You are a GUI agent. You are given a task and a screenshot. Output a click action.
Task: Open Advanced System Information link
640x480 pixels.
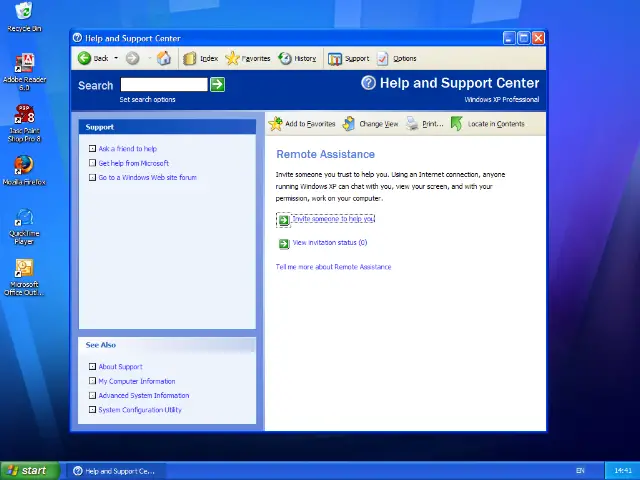pyautogui.click(x=144, y=396)
